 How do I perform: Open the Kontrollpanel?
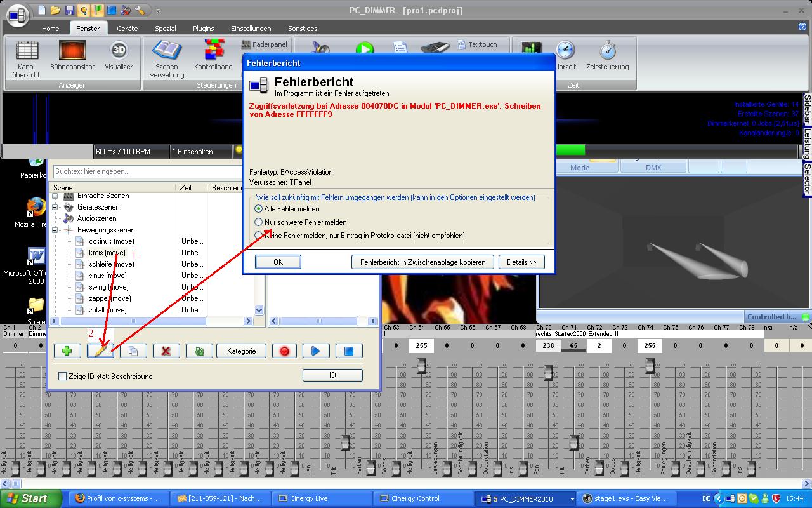click(214, 56)
